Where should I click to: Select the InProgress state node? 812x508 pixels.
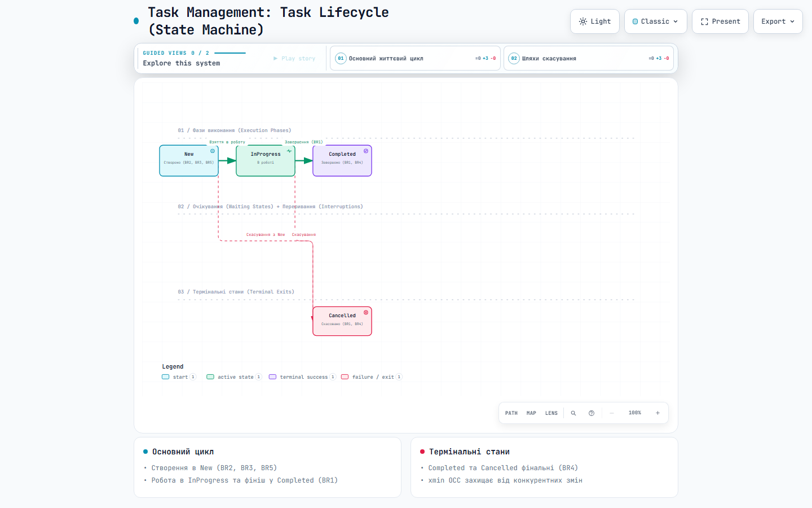266,161
